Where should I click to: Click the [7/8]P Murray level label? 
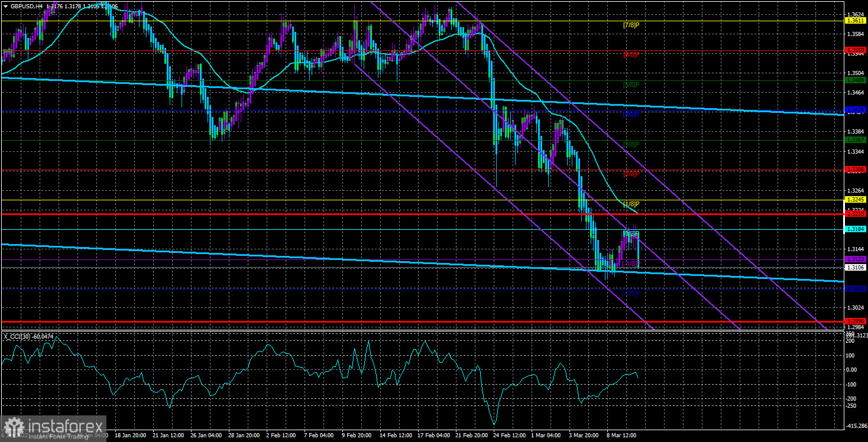click(x=631, y=25)
